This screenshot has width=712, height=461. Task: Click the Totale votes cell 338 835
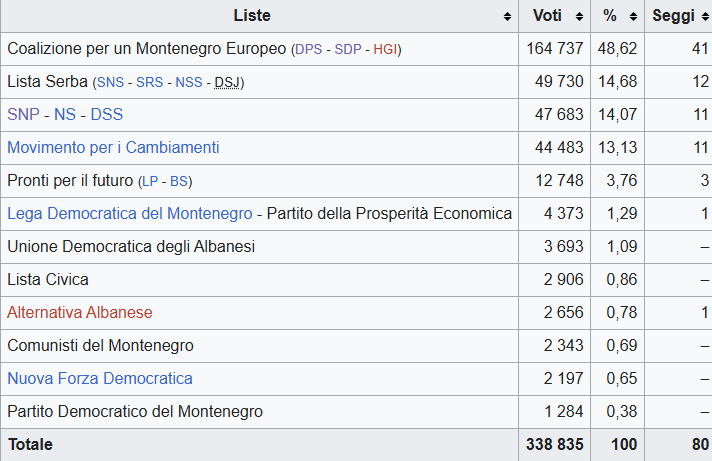[x=554, y=444]
